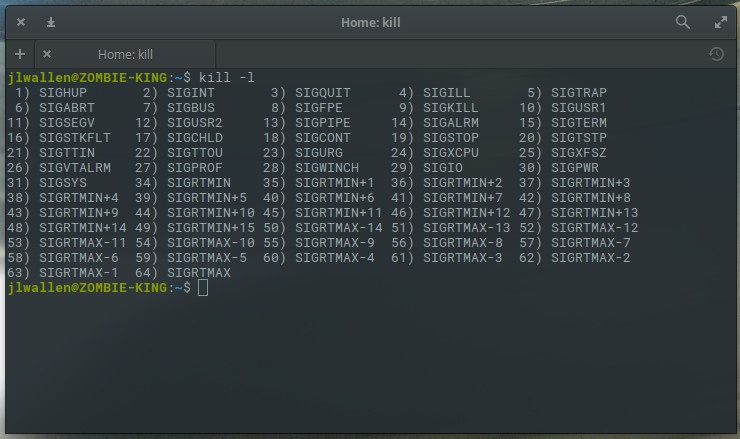Click on SIGWINCH in the signal list
740x439 pixels.
(327, 168)
